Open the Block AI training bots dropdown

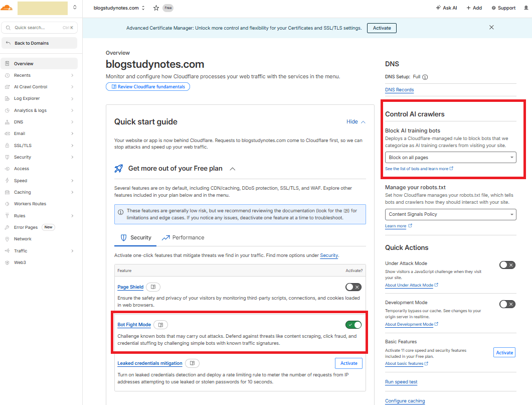pos(451,158)
